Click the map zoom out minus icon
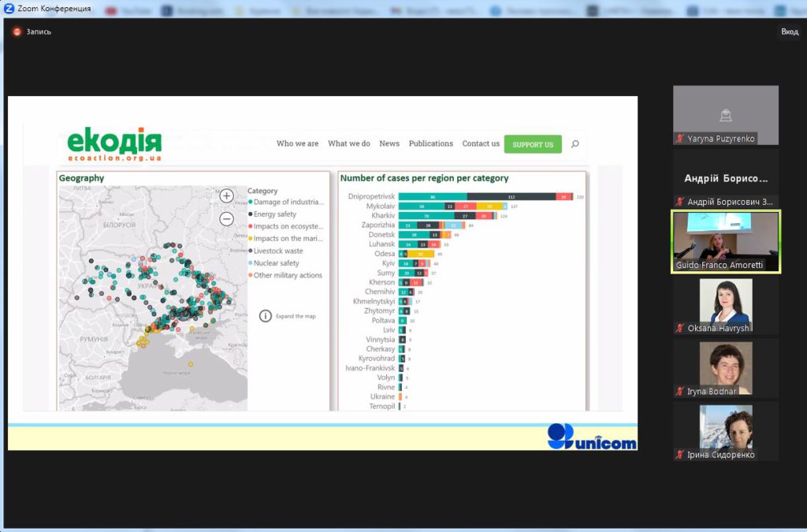 (x=226, y=219)
